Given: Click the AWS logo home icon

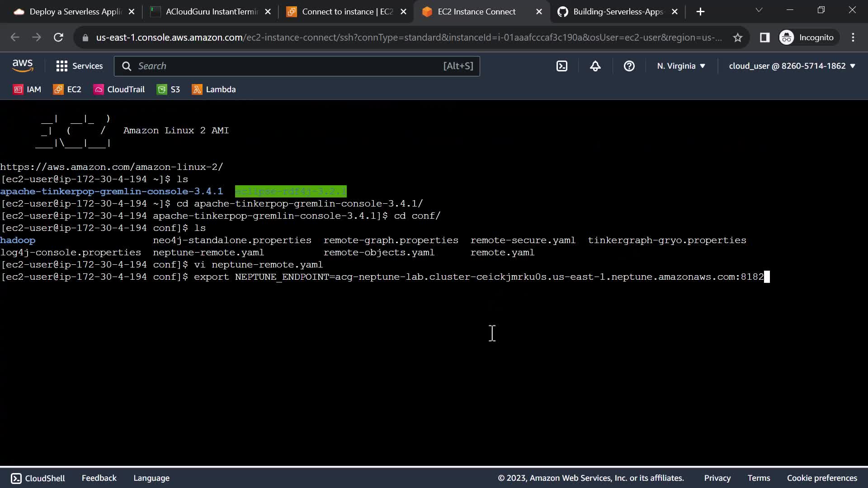Looking at the screenshot, I should point(23,66).
